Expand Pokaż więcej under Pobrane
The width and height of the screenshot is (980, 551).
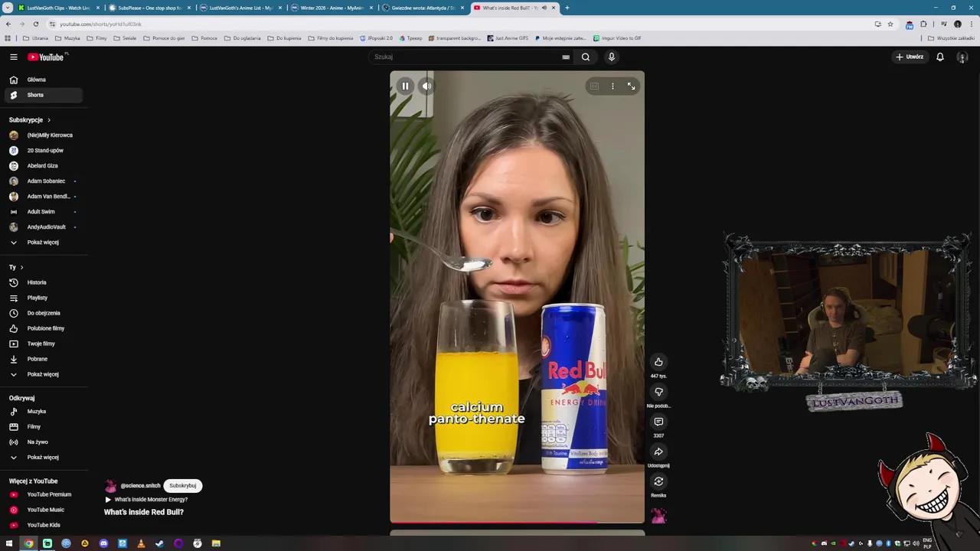43,374
